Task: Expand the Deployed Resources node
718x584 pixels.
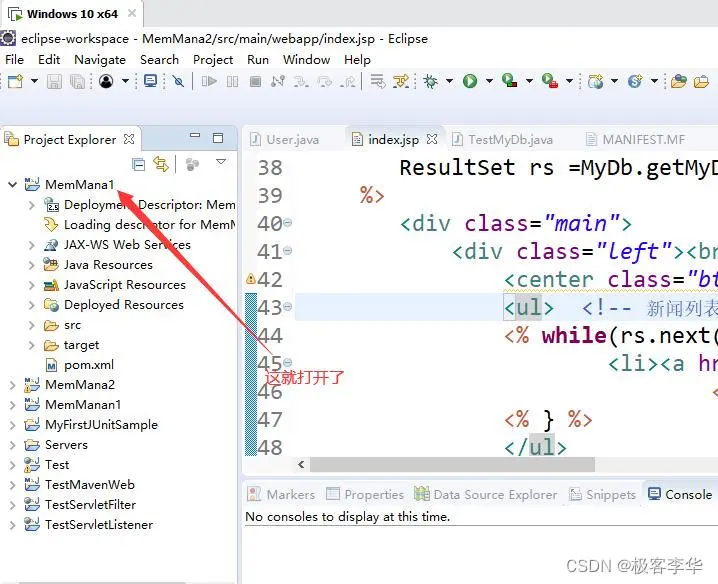Action: (32, 305)
